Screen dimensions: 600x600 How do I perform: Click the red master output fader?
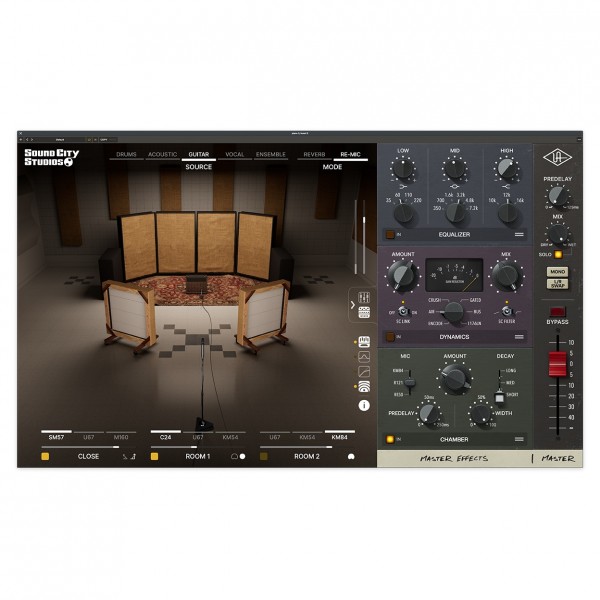click(x=557, y=364)
